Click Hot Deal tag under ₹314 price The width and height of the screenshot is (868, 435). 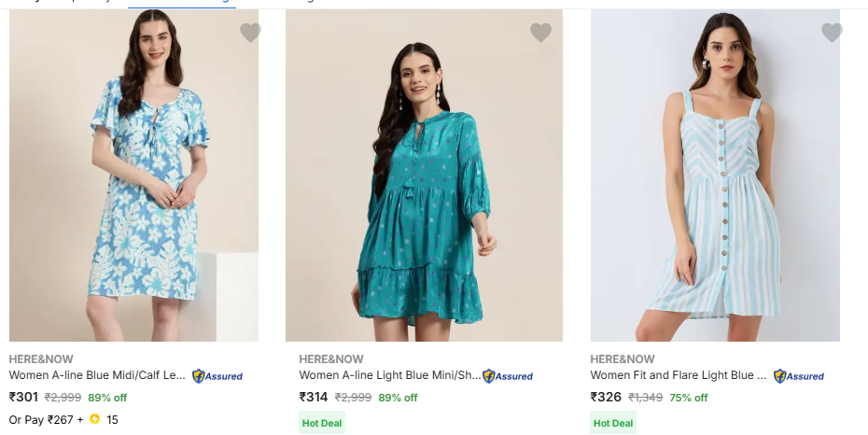(322, 423)
